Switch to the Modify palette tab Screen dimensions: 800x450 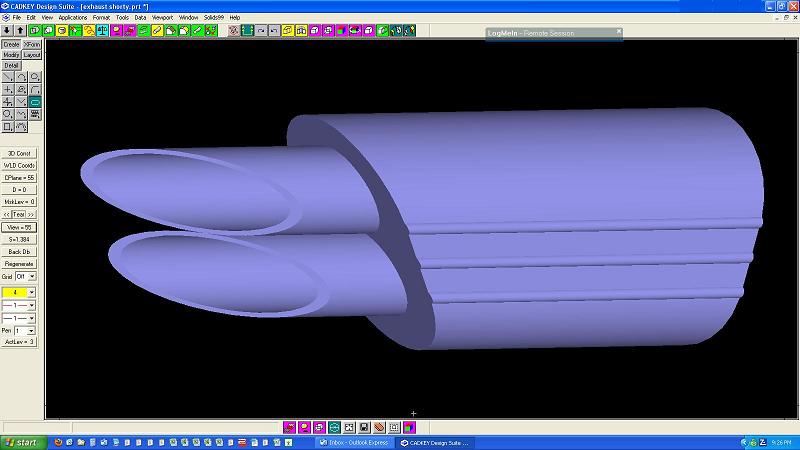click(11, 55)
